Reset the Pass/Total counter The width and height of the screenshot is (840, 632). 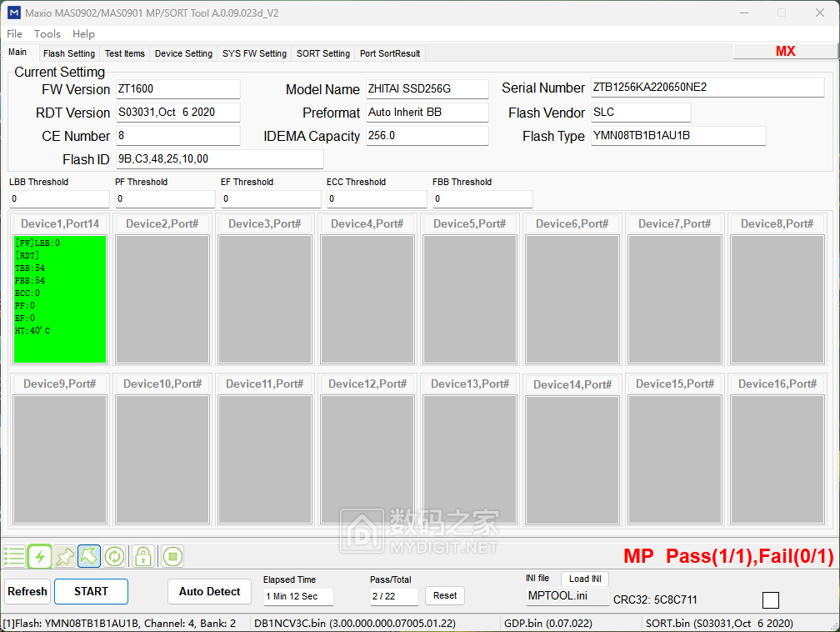[x=445, y=595]
